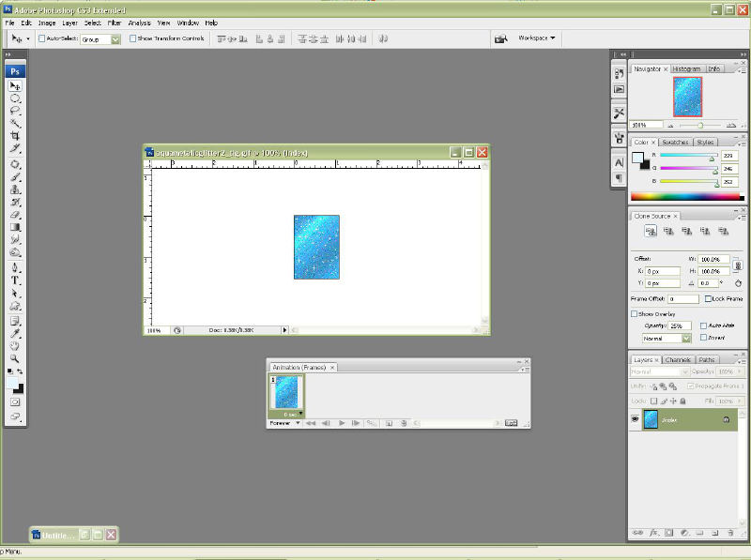This screenshot has height=560, width=751.
Task: Open the Auto-Select Group dropdown
Action: tap(115, 39)
